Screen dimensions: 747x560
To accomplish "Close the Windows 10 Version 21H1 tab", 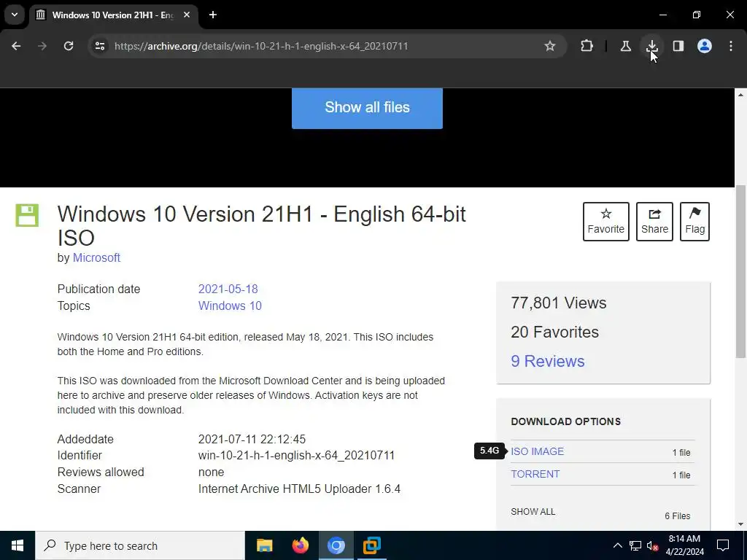I will click(x=187, y=15).
